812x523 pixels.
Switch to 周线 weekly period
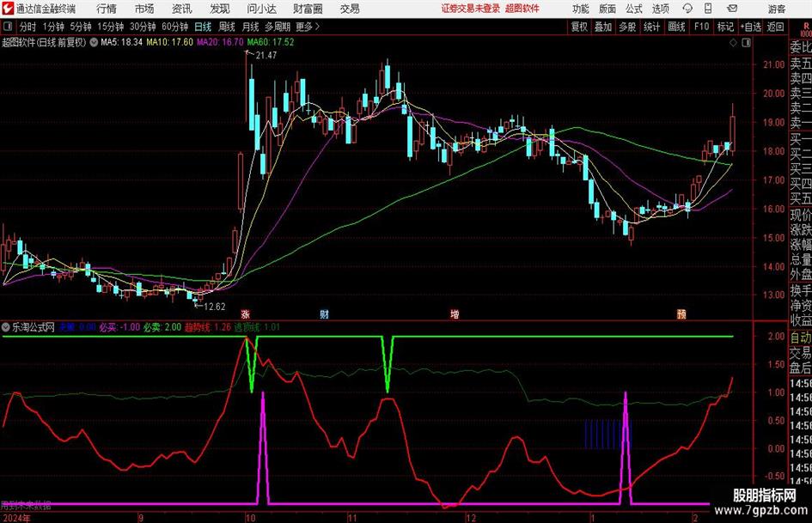click(227, 27)
